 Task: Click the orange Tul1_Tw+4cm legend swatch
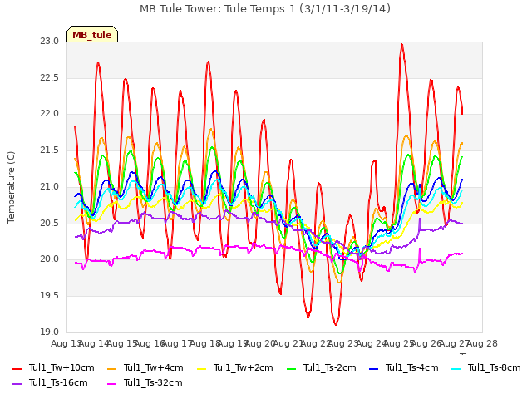(x=111, y=368)
